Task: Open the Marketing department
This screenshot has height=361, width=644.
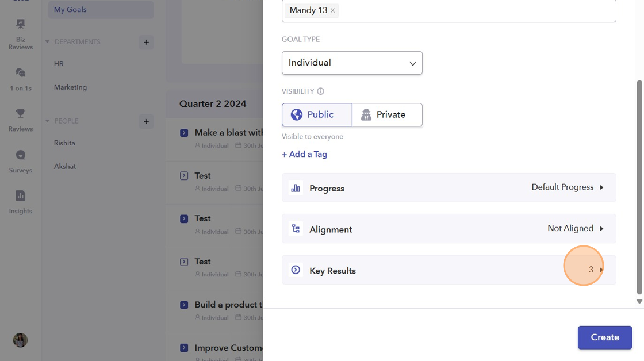Action: pyautogui.click(x=71, y=87)
